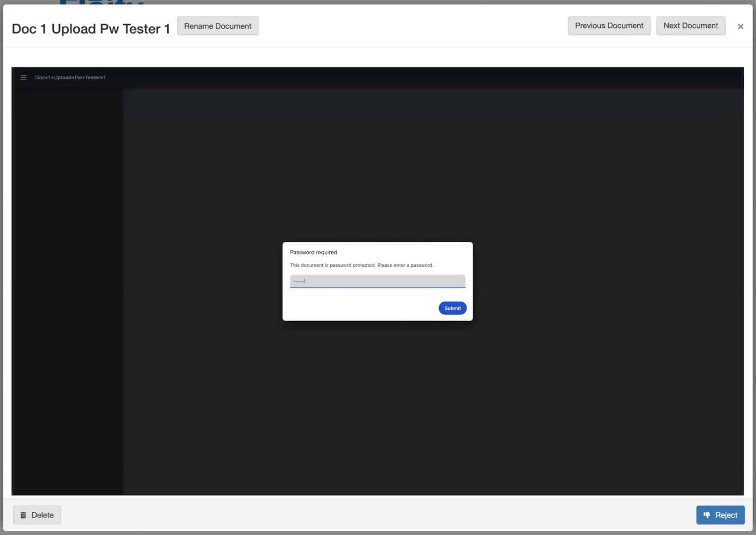This screenshot has width=756, height=535.
Task: Click the password protected message text
Action: coord(361,265)
